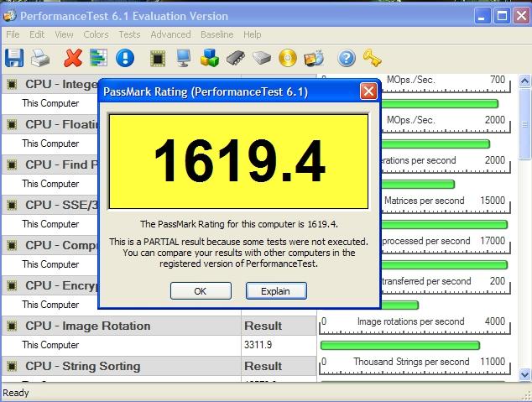Click the CPU - Integer row chip icon
The height and width of the screenshot is (402, 532).
point(12,84)
